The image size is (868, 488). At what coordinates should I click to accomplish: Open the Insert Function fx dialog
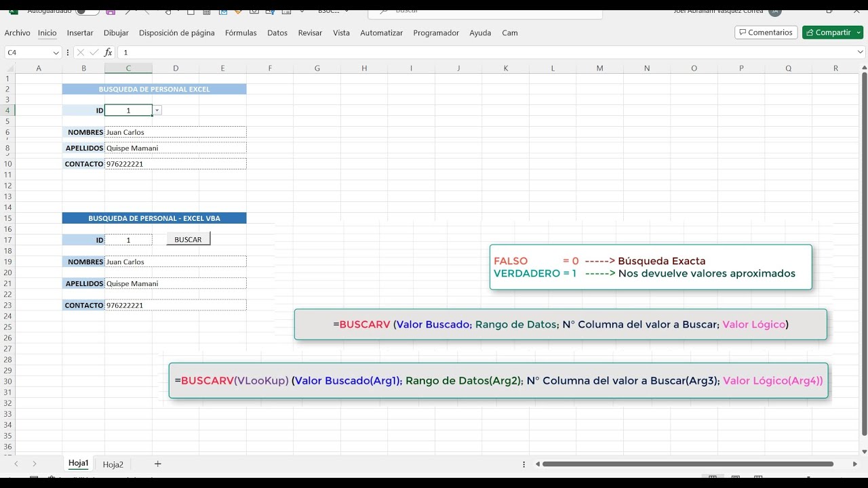click(108, 52)
